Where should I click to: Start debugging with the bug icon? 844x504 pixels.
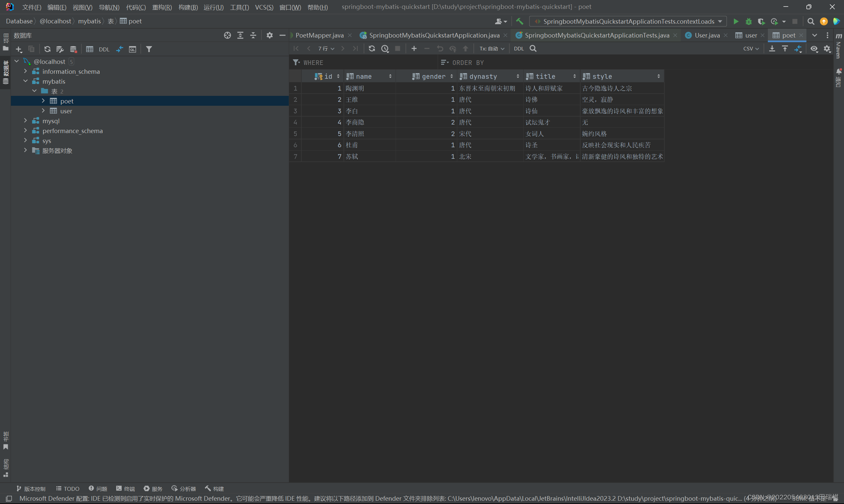748,21
